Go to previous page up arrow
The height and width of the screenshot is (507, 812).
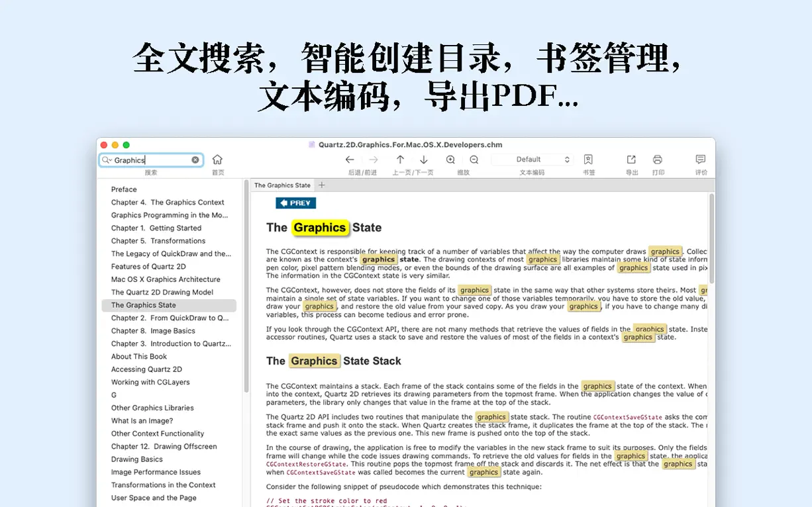400,160
